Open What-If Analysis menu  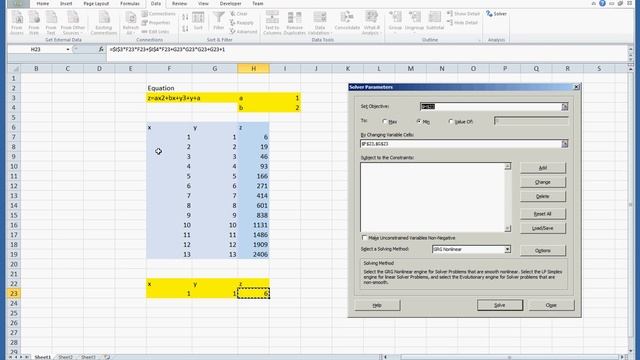(371, 23)
